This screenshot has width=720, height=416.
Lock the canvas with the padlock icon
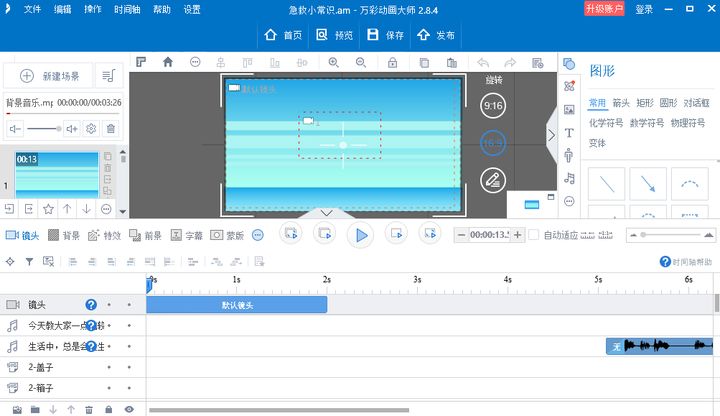[x=394, y=62]
